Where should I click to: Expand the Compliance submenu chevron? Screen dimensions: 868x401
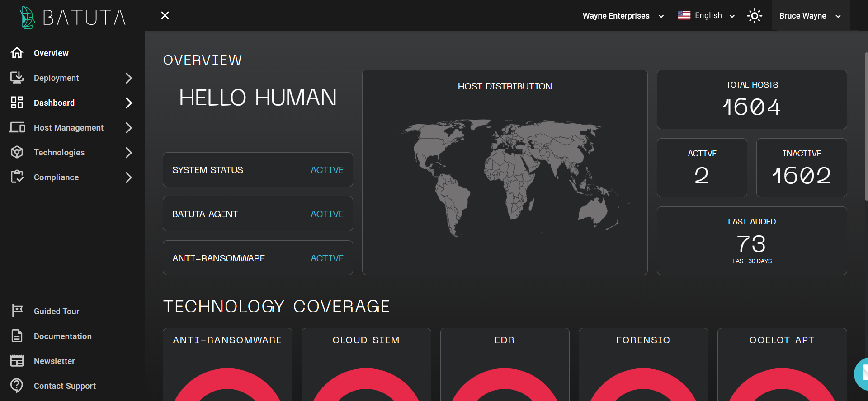[129, 177]
